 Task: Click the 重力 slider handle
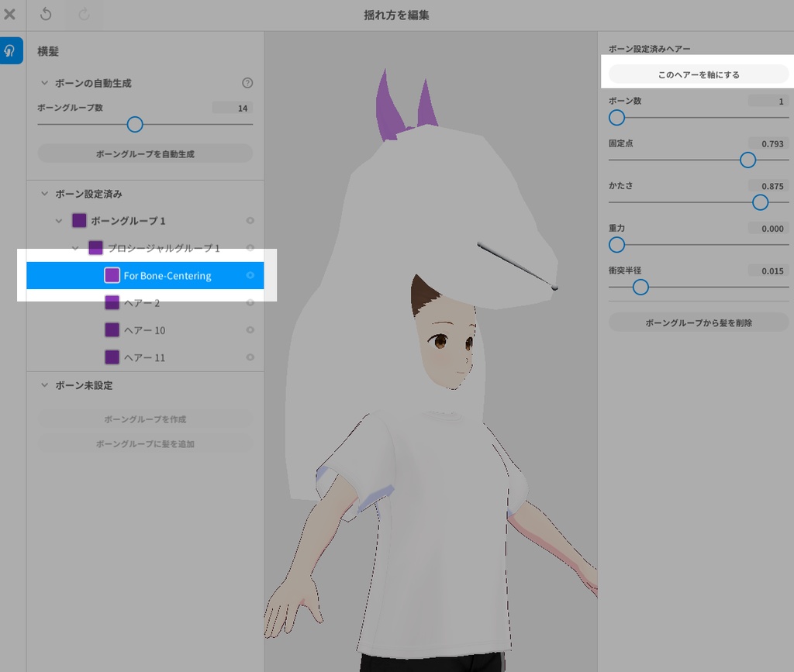(616, 245)
